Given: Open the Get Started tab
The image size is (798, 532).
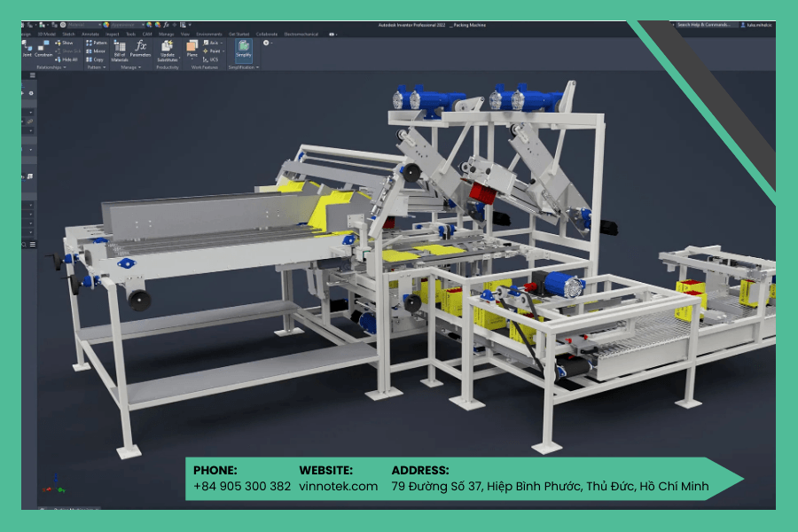Looking at the screenshot, I should pyautogui.click(x=239, y=34).
